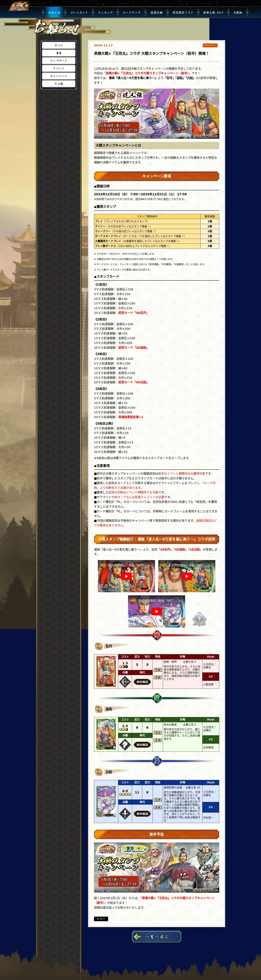This screenshot has height=980, width=261.
Task: Open the 荘丹 card image
Action: click(106, 671)
